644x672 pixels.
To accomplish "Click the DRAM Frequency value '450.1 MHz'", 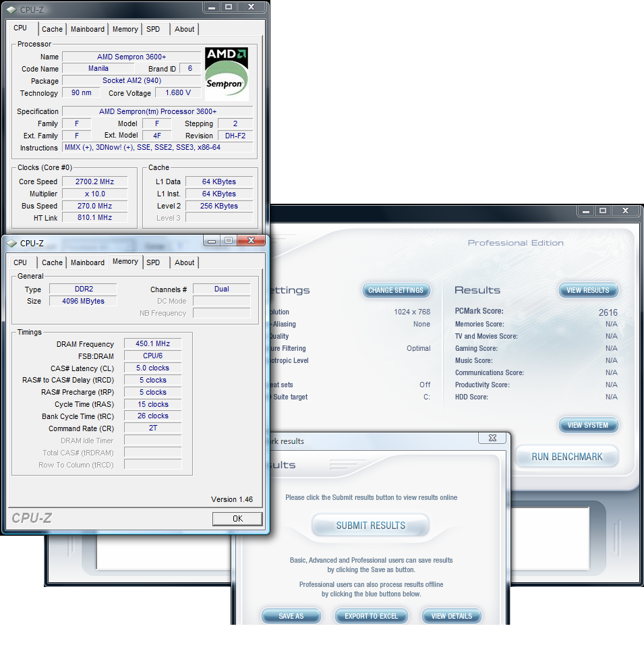I will click(152, 343).
